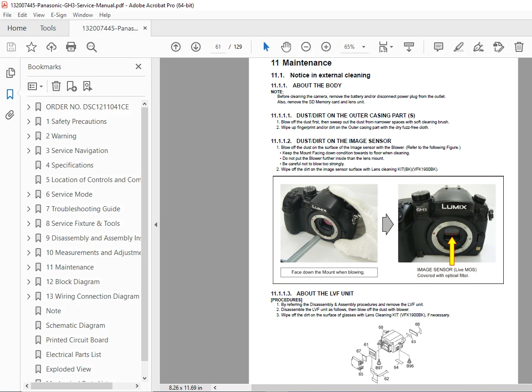Zoom in with the plus icon
This screenshot has width=532, height=392.
[x=326, y=47]
